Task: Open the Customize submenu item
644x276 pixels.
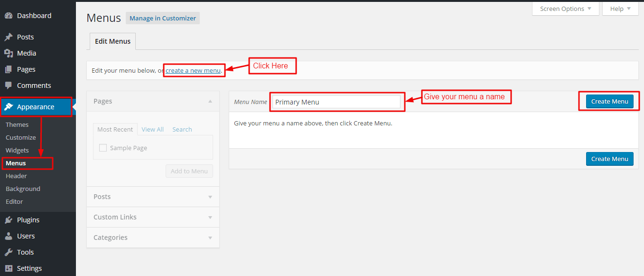Action: (x=21, y=137)
